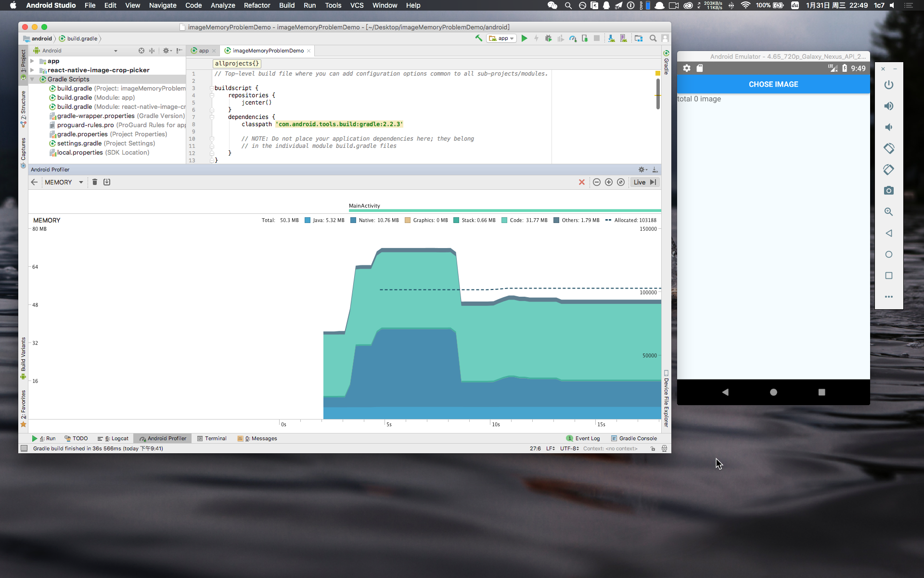Click the android breadcrumb in navigation bar

click(x=38, y=39)
